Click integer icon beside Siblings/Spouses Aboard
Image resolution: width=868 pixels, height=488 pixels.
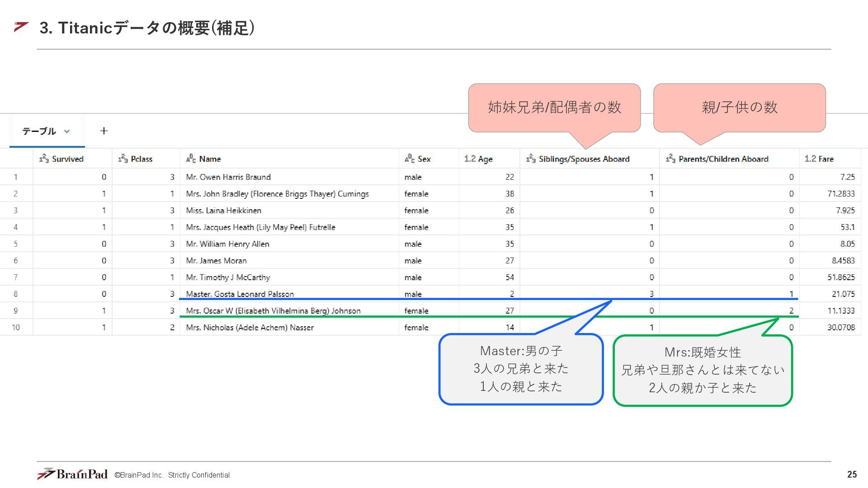coord(531,159)
